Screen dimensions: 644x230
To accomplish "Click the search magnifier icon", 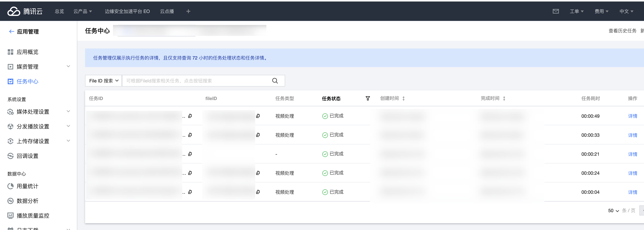I will [x=275, y=81].
